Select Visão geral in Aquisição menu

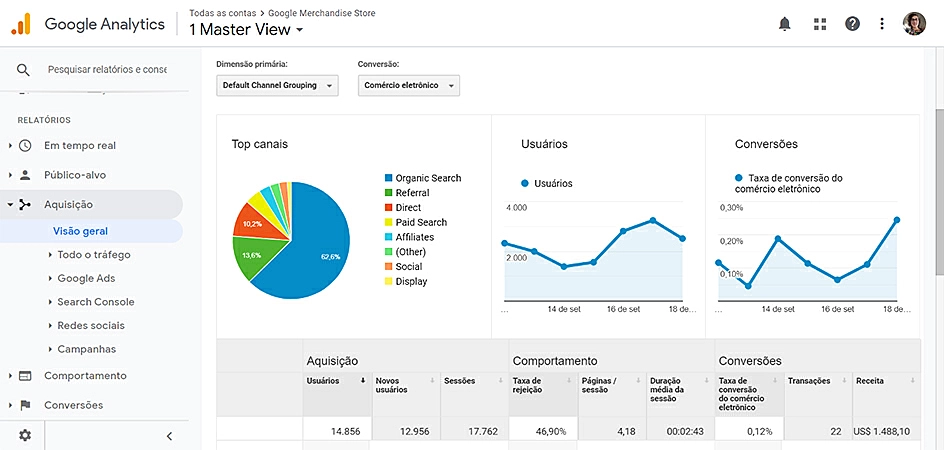tap(80, 231)
